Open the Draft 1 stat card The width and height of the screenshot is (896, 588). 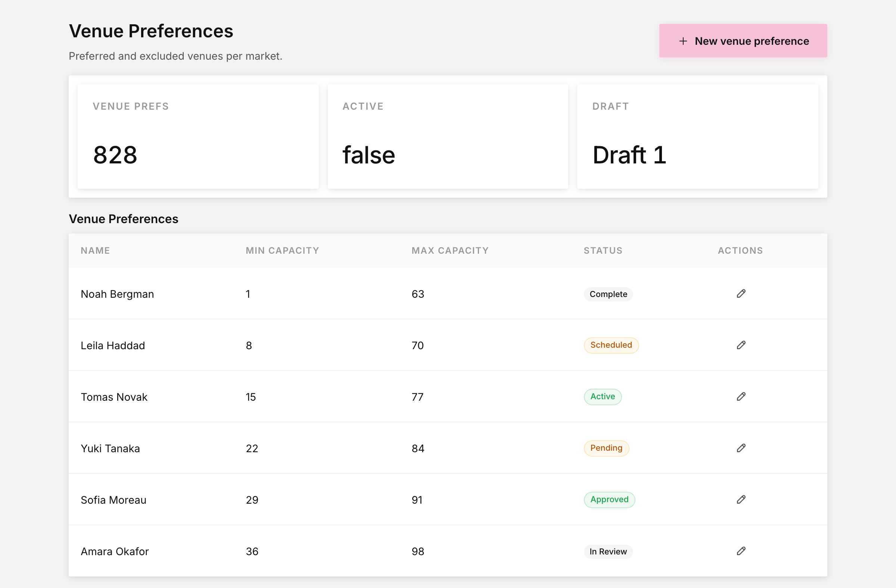pyautogui.click(x=697, y=137)
